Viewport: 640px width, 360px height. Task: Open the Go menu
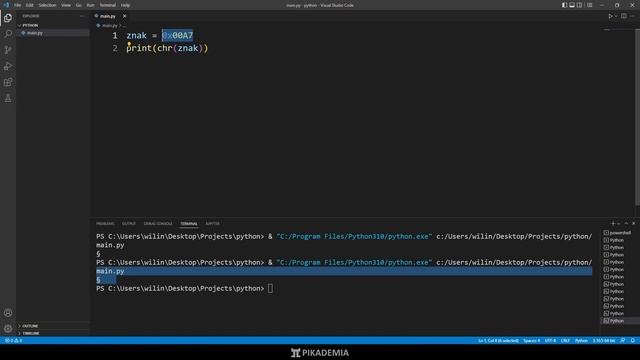[x=78, y=5]
